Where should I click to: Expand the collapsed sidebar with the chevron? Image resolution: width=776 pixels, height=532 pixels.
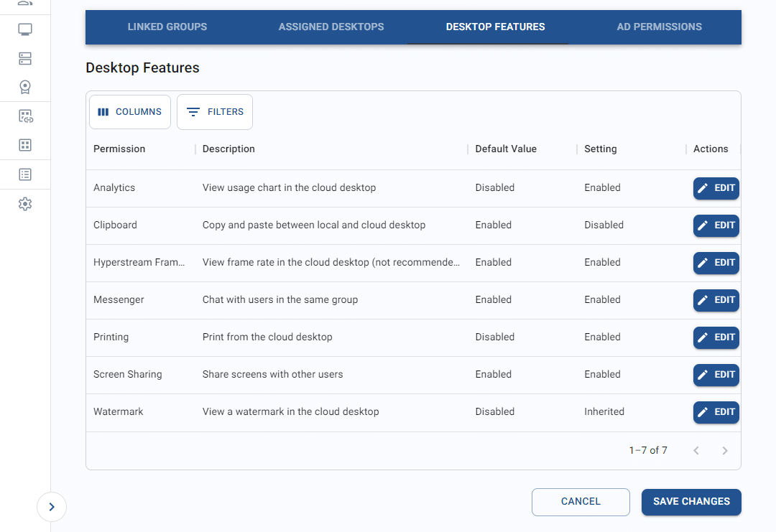(x=51, y=507)
